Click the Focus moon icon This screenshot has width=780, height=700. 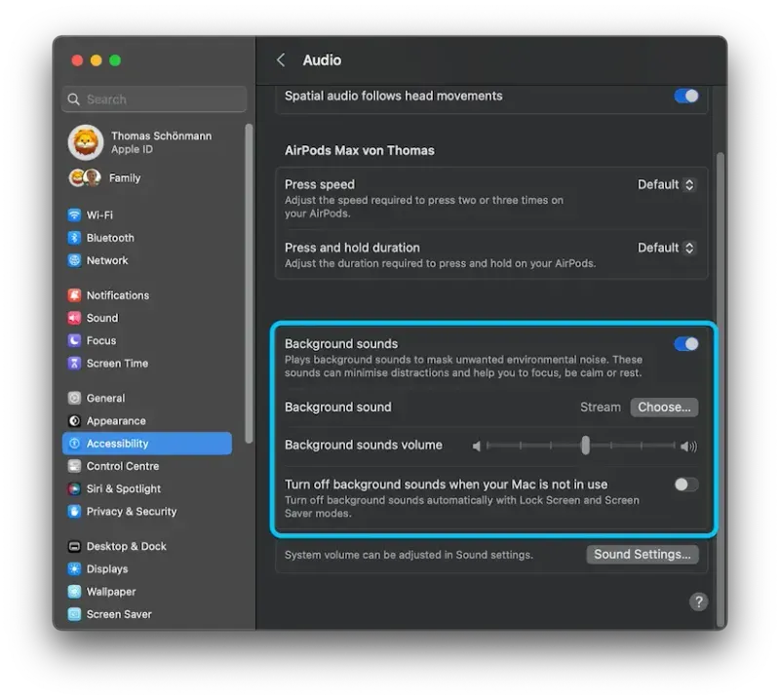[x=74, y=340]
